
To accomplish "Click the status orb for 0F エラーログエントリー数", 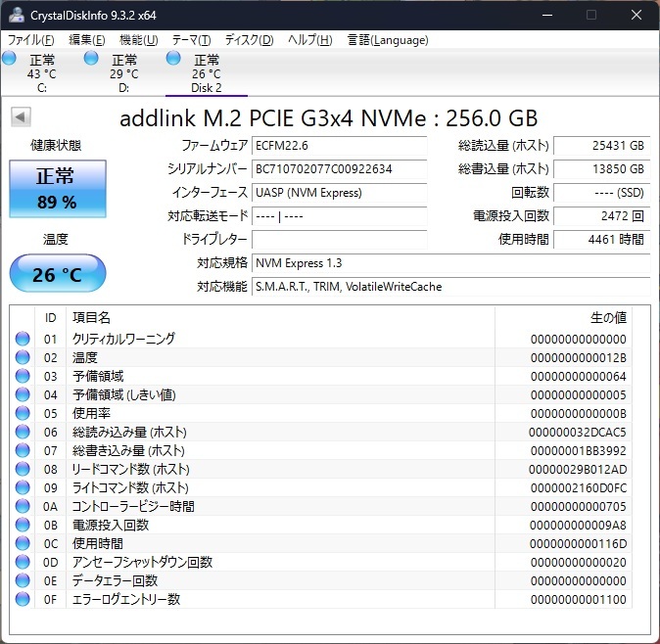I will (23, 599).
